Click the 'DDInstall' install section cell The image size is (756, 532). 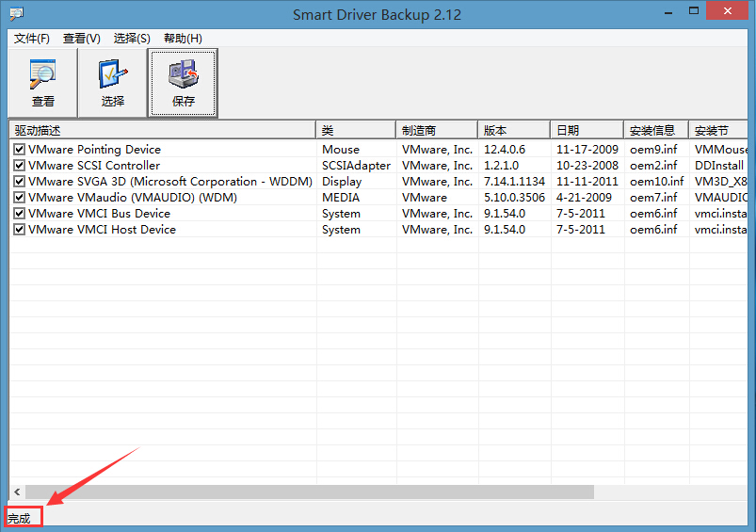pyautogui.click(x=719, y=166)
